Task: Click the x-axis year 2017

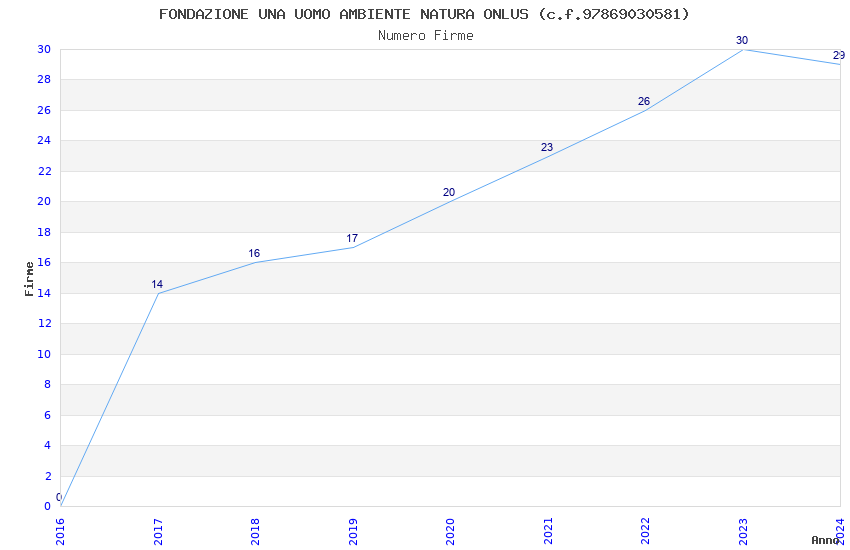Action: click(x=158, y=532)
